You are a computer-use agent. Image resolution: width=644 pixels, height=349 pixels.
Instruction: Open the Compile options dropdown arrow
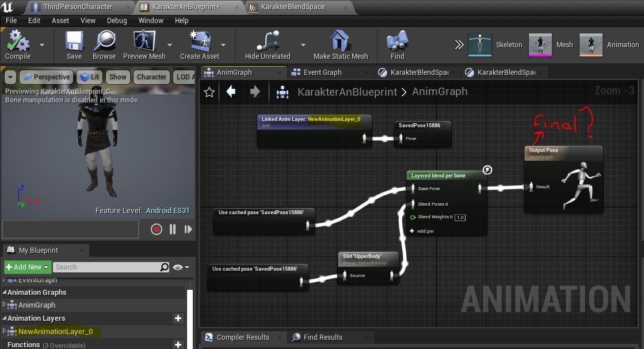(42, 45)
